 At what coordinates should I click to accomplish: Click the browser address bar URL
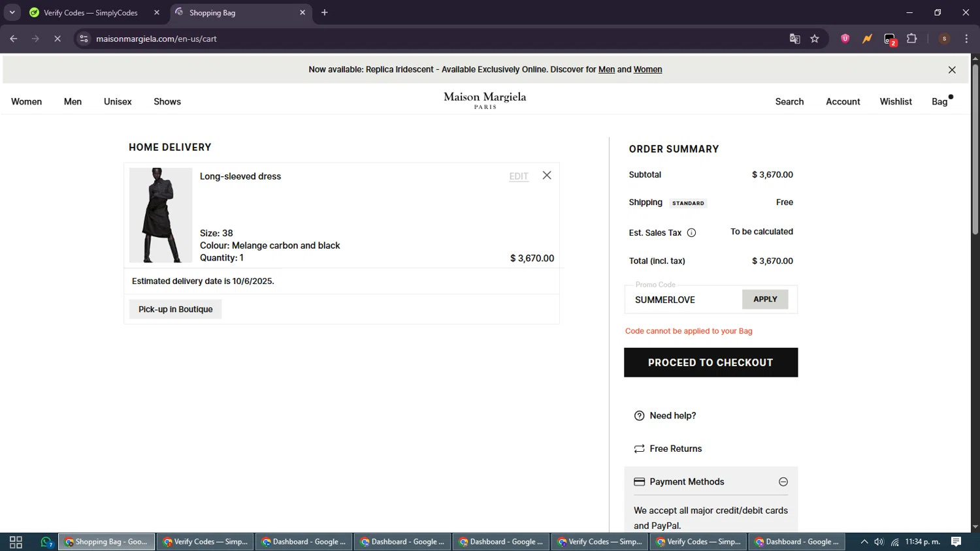[156, 39]
